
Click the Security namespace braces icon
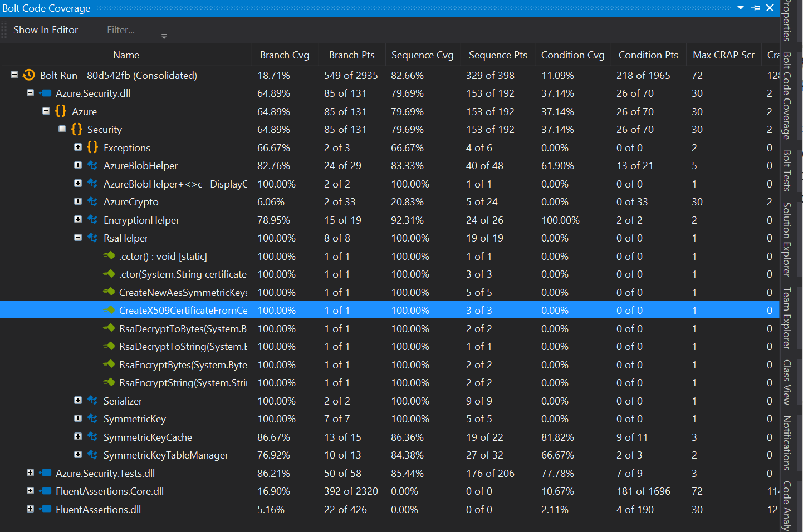pos(77,129)
